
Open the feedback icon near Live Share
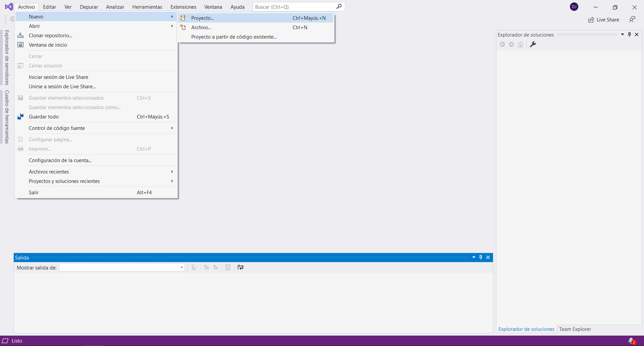(x=632, y=19)
